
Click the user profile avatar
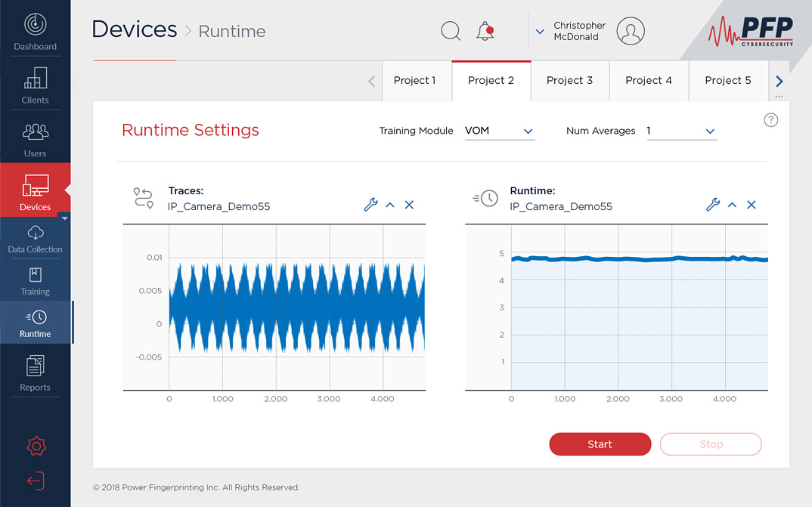(x=631, y=31)
